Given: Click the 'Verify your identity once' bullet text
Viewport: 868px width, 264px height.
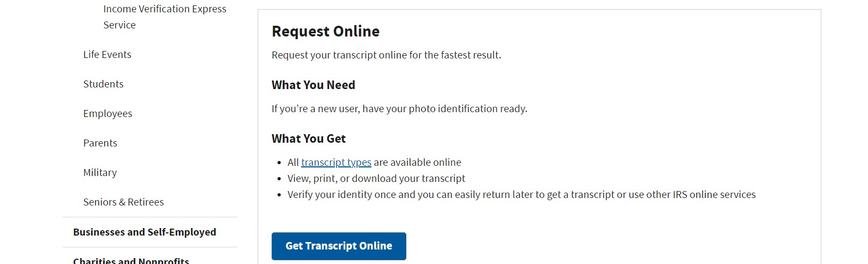Looking at the screenshot, I should pyautogui.click(x=521, y=195).
